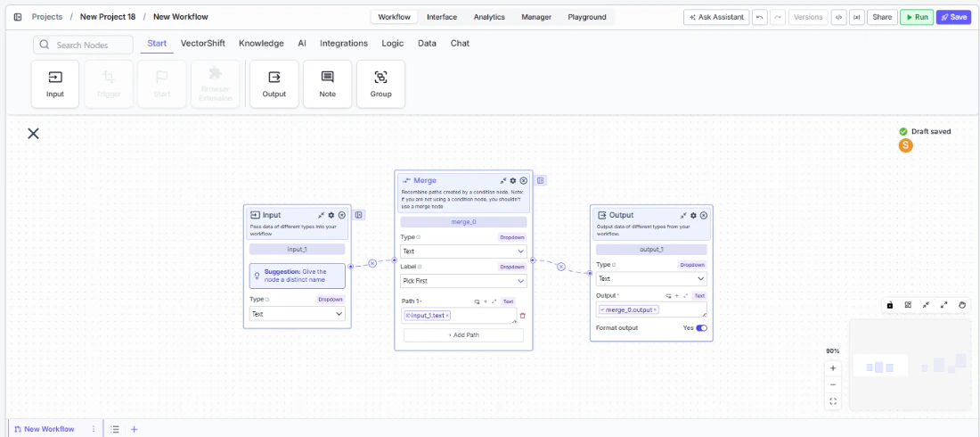Image resolution: width=980 pixels, height=437 pixels.
Task: Remove the edge between Input and Merge
Action: coord(372,264)
